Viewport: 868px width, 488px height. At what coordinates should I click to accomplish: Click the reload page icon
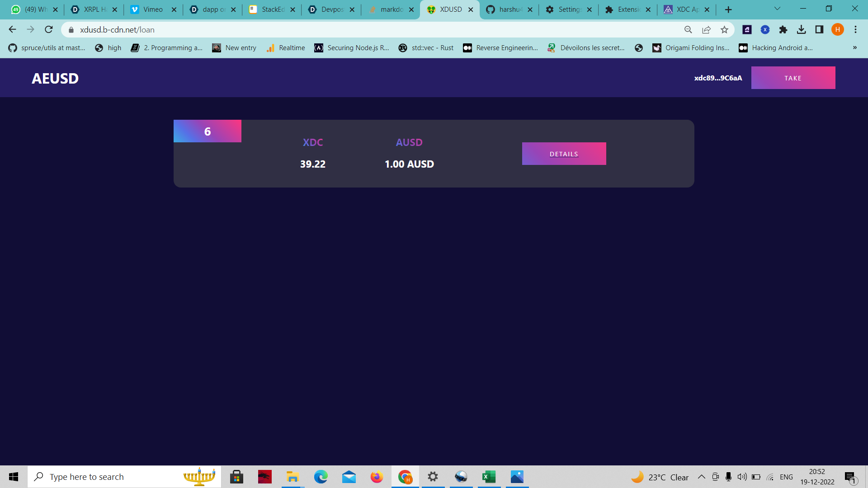pos(49,30)
